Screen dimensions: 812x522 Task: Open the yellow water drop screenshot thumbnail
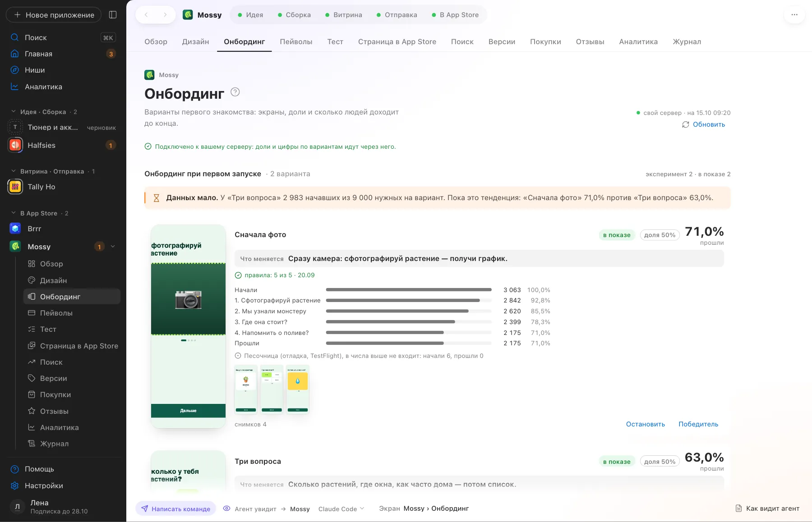(x=298, y=389)
